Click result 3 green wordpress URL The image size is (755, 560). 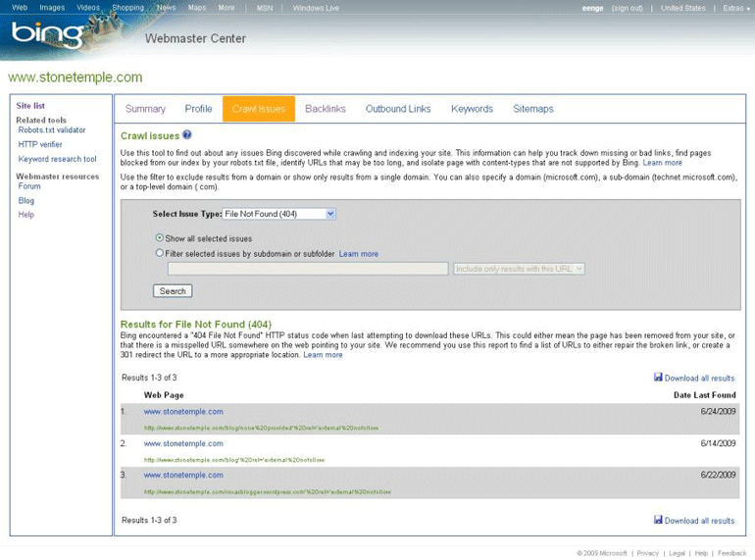pos(268,491)
